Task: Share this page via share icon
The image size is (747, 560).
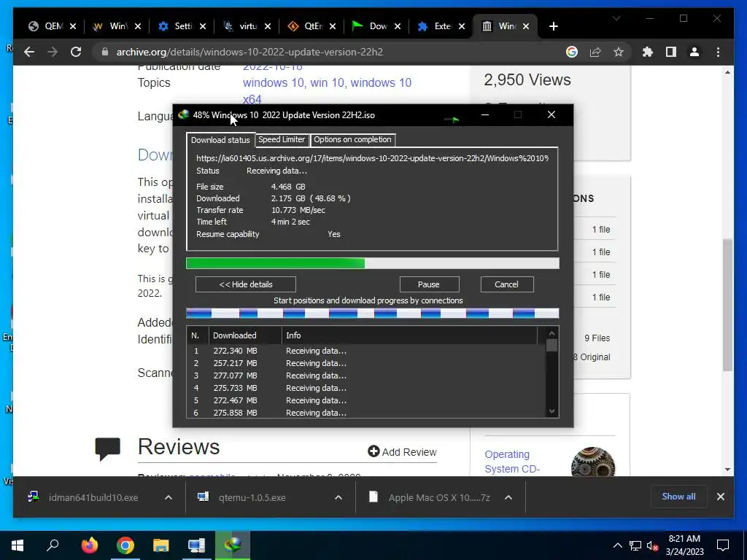Action: pos(595,52)
